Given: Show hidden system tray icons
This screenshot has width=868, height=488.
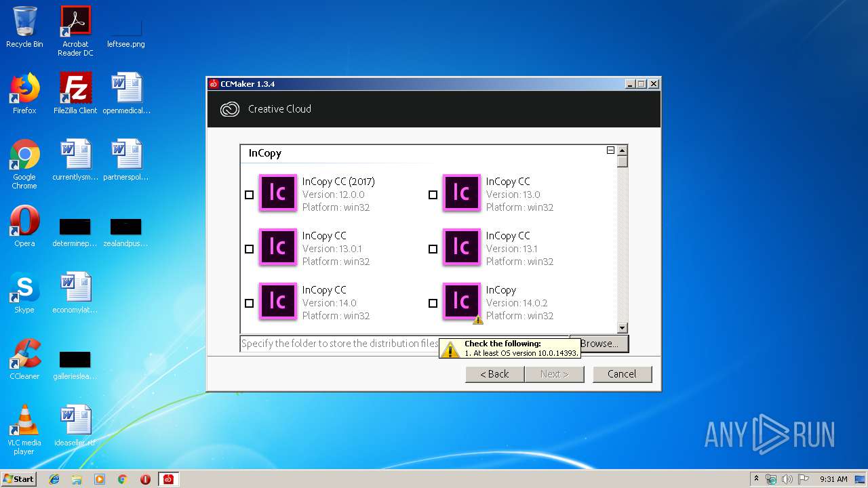Looking at the screenshot, I should point(756,479).
